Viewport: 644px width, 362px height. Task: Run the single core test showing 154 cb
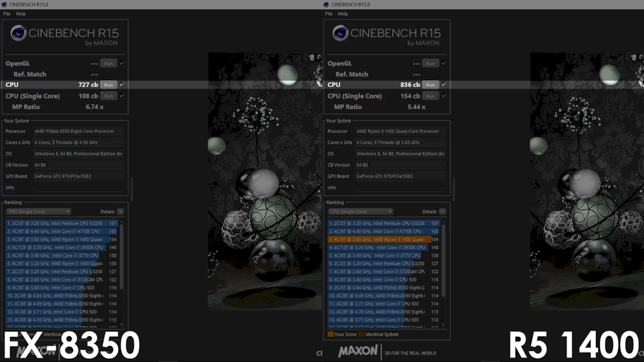pyautogui.click(x=430, y=96)
